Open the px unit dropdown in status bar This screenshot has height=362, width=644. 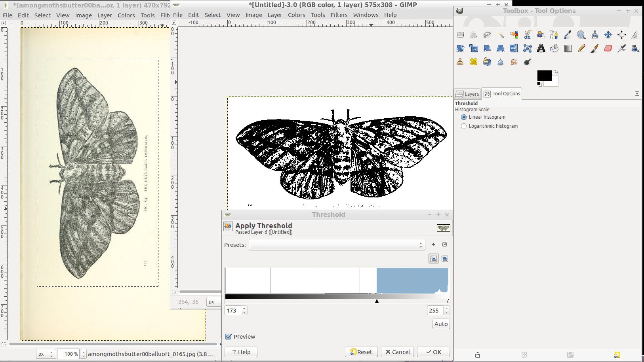[x=46, y=354]
